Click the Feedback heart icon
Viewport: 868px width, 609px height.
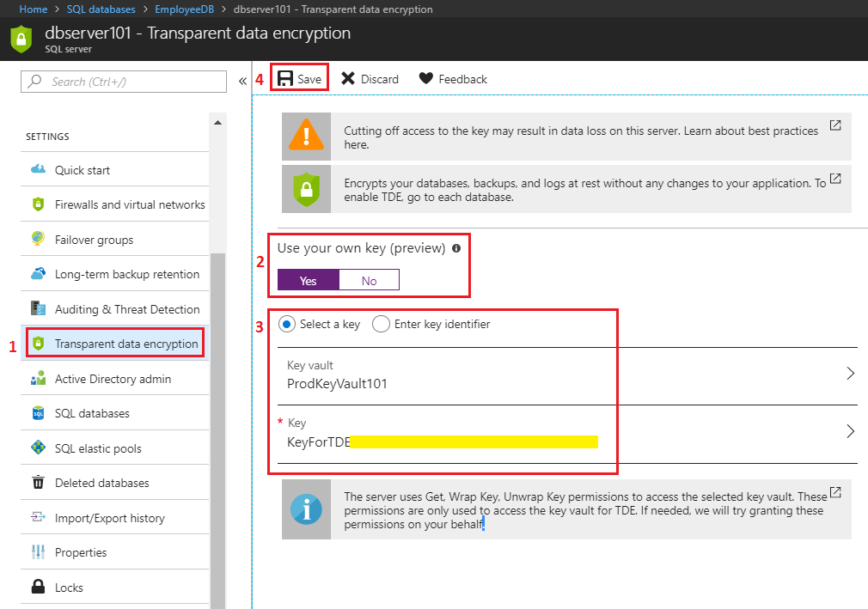[425, 78]
